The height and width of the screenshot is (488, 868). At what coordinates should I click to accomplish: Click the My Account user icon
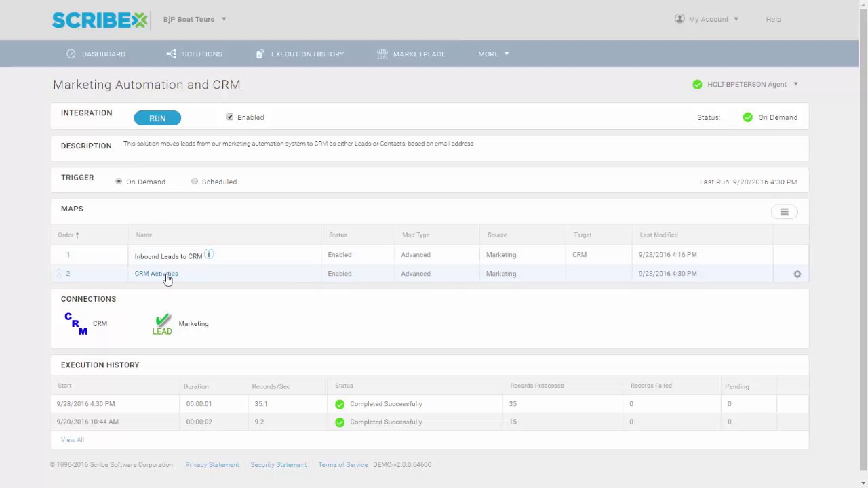(x=679, y=19)
